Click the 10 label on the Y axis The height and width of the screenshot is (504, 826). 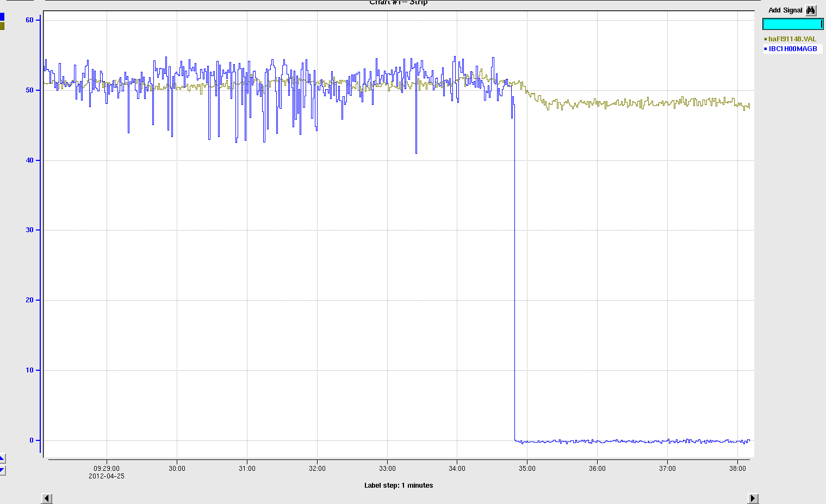point(29,370)
